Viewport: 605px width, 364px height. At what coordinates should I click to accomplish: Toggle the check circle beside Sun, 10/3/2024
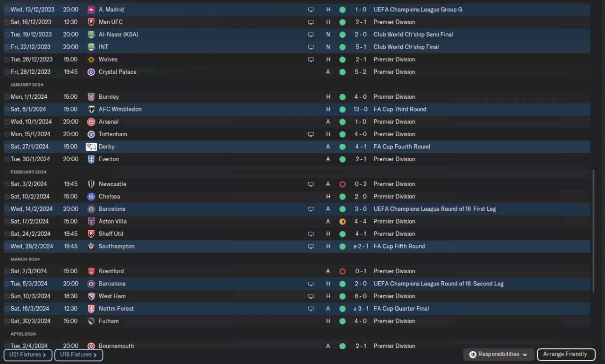click(7, 296)
